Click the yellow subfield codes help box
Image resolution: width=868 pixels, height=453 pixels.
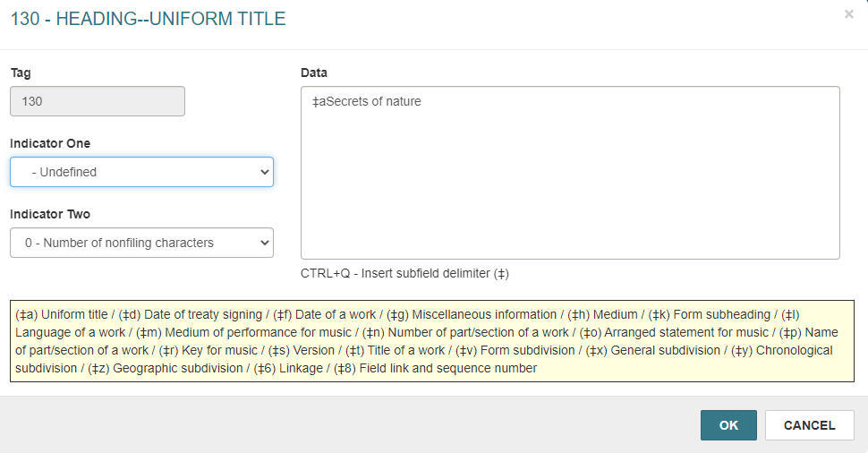[432, 341]
